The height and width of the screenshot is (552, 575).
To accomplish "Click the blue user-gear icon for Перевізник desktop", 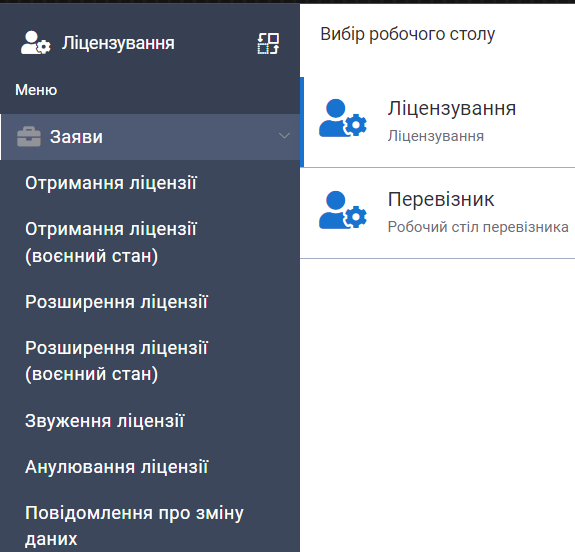I will tap(343, 210).
